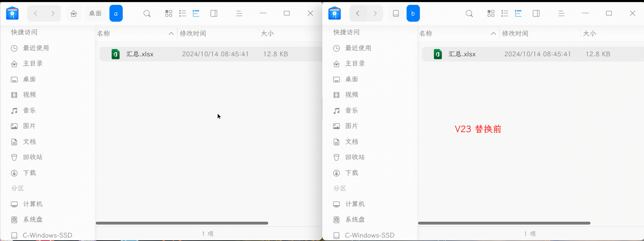Switch left window to list view
This screenshot has width=644, height=241.
182,13
